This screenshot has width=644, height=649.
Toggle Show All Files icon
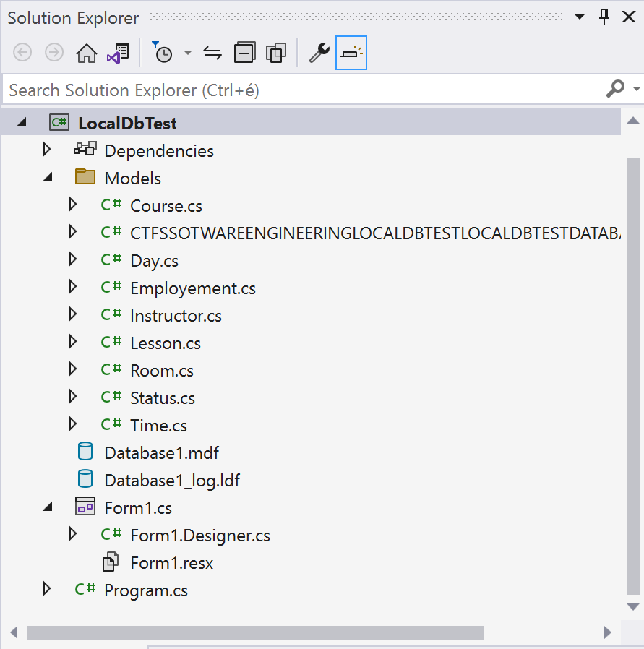pyautogui.click(x=276, y=53)
